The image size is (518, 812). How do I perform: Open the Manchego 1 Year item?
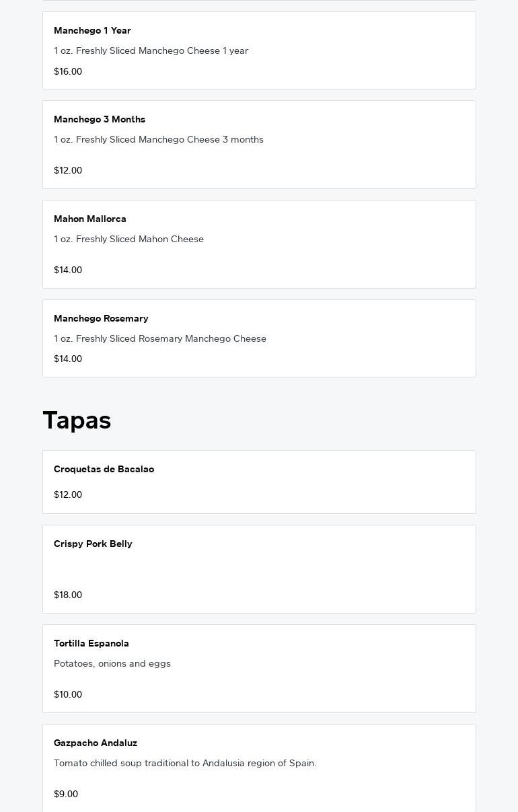click(259, 50)
